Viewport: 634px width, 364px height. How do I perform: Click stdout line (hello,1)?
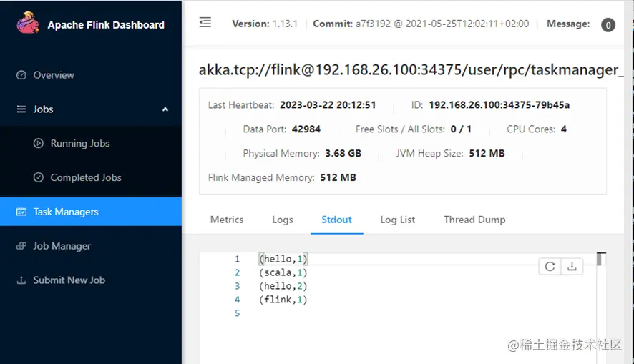pos(283,259)
